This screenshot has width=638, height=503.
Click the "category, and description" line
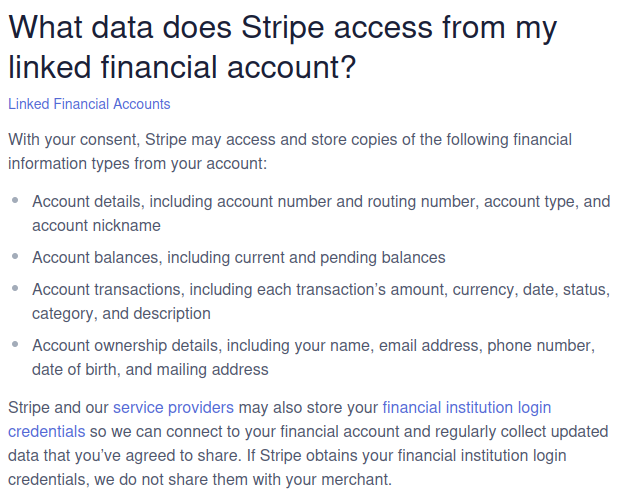pyautogui.click(x=121, y=314)
